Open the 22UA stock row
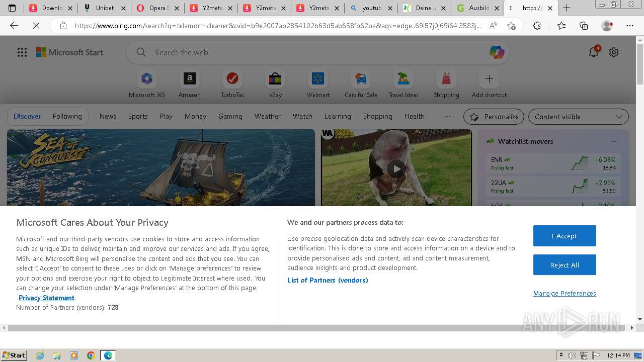Image resolution: width=644 pixels, height=362 pixels. (x=553, y=187)
